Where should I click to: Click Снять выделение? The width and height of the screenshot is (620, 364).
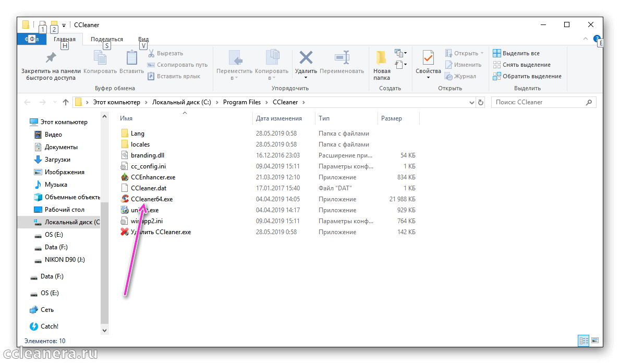coord(522,65)
